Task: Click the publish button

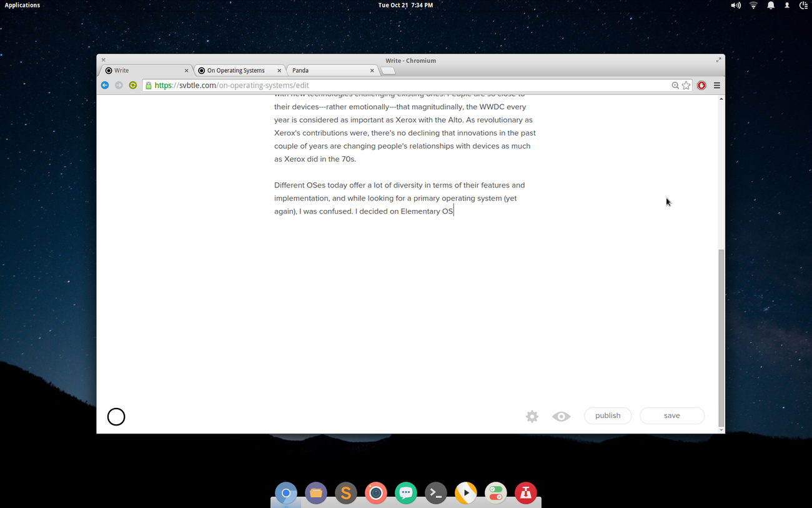Action: [x=608, y=416]
